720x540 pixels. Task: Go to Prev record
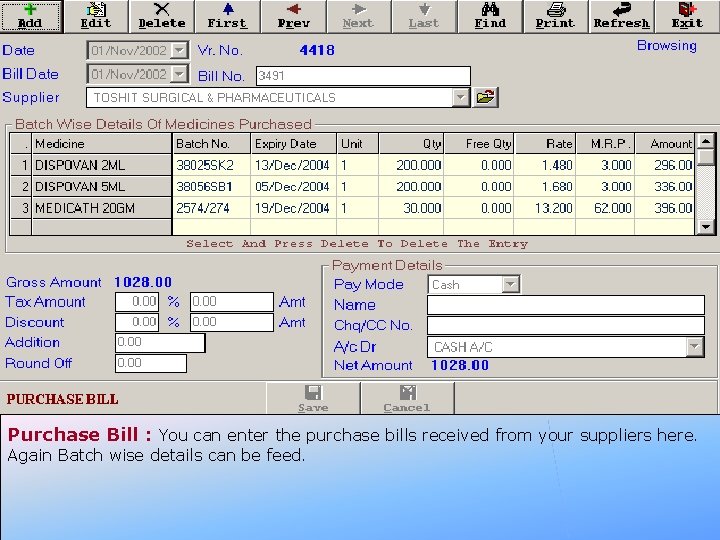293,17
